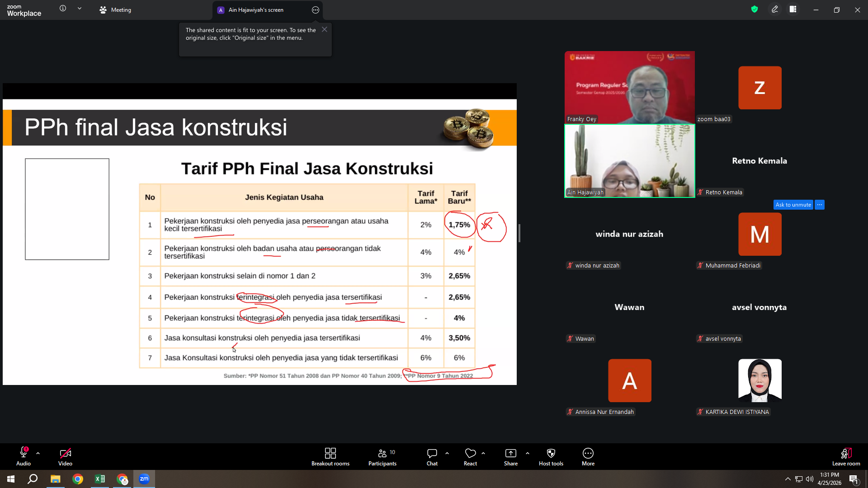Click the 1,75% Tarif Baru cell
The width and height of the screenshot is (868, 488).
click(459, 225)
